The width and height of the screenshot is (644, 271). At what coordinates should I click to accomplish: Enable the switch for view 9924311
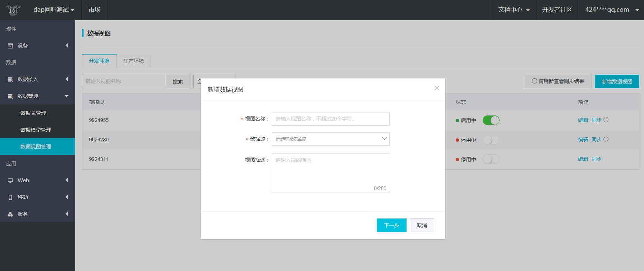pyautogui.click(x=491, y=159)
